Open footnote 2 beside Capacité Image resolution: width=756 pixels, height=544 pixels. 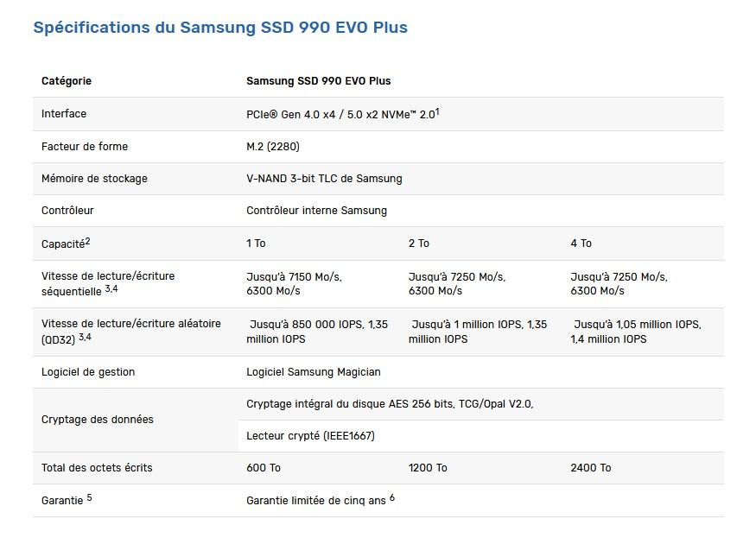(88, 241)
